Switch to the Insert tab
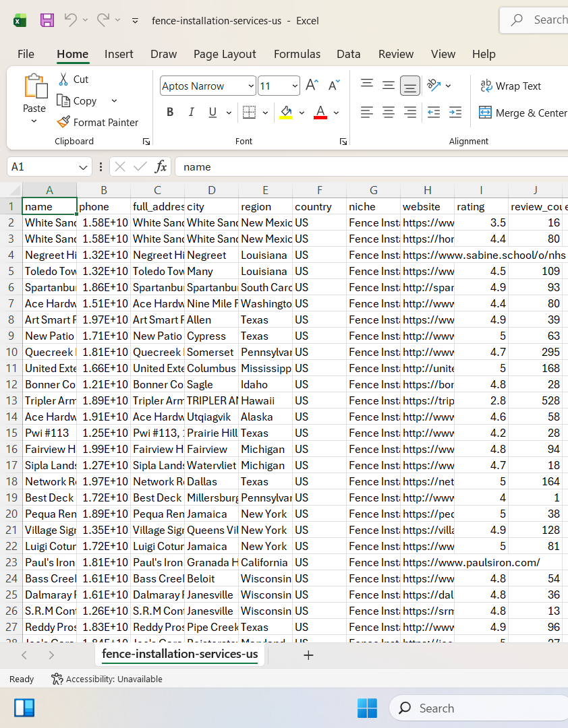Image resolution: width=568 pixels, height=728 pixels. [x=119, y=55]
